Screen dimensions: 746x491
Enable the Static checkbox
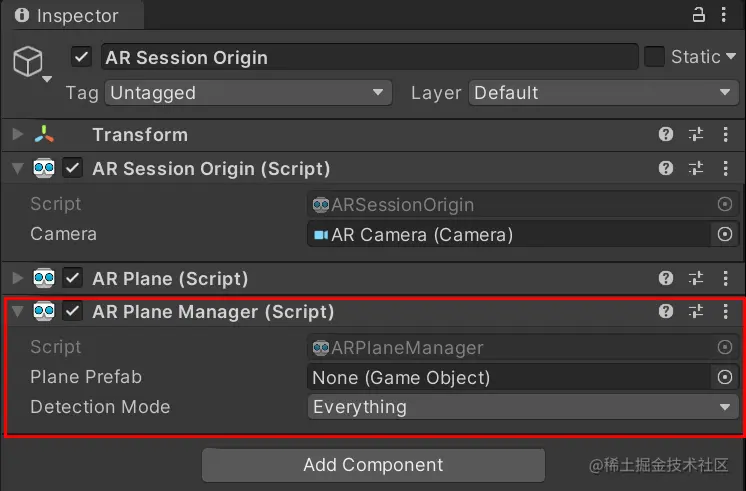[654, 57]
